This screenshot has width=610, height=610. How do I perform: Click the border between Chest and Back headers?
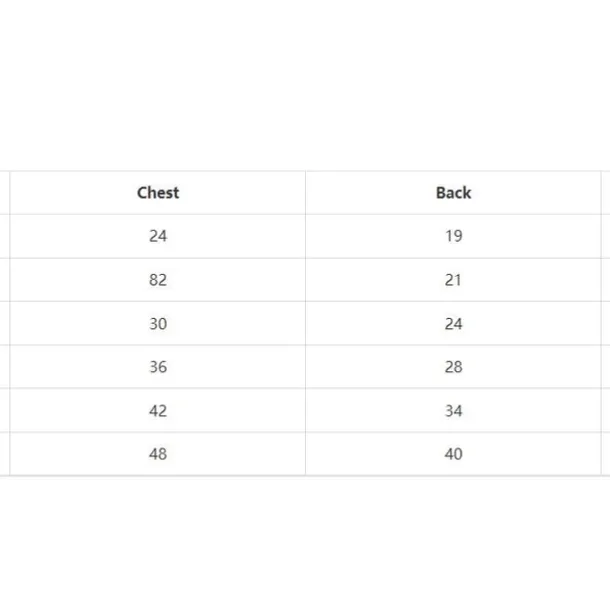point(305,193)
